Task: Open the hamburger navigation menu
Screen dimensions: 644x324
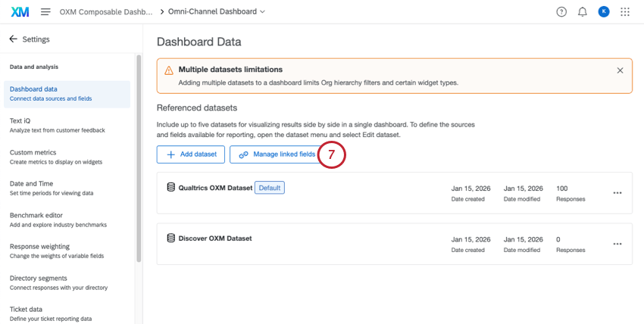Action: tap(45, 12)
